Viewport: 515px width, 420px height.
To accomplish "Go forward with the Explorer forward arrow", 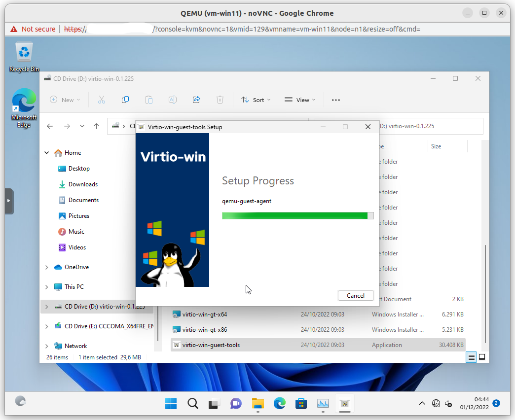I will tap(67, 126).
